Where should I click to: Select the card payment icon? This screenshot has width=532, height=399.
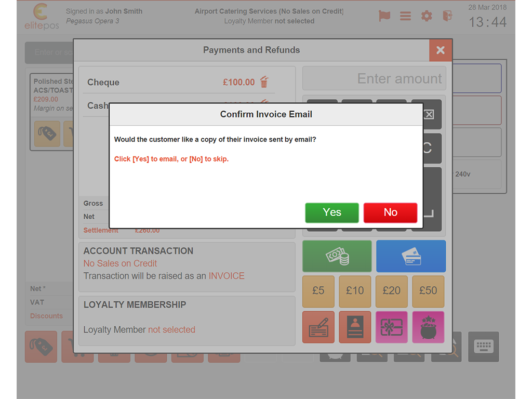tap(411, 256)
